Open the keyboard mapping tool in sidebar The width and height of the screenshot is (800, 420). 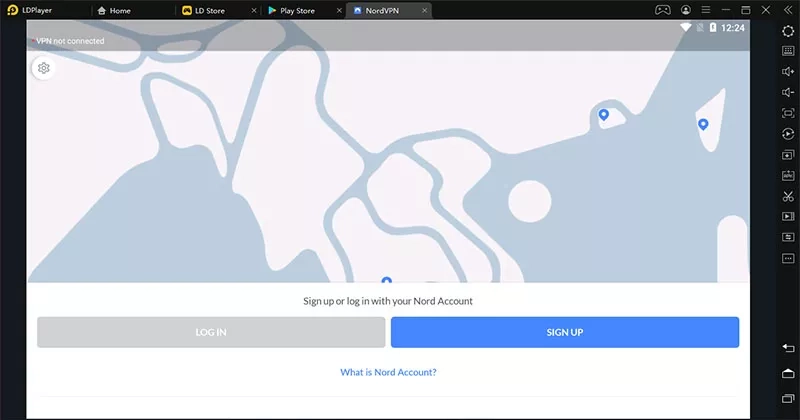coord(788,51)
